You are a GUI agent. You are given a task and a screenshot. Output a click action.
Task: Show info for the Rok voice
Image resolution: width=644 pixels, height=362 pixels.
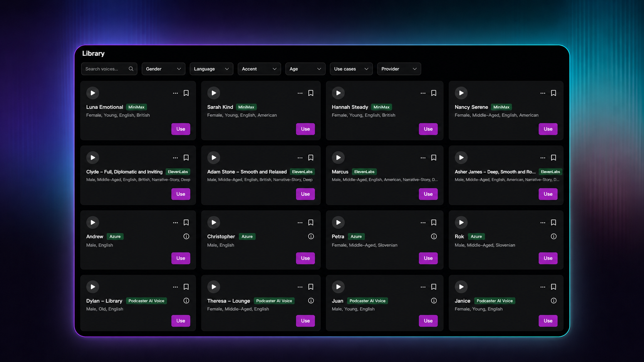click(x=553, y=236)
